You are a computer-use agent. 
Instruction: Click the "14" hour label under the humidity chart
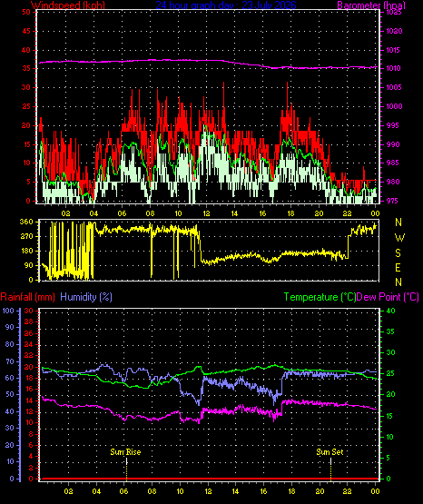pyautogui.click(x=235, y=491)
